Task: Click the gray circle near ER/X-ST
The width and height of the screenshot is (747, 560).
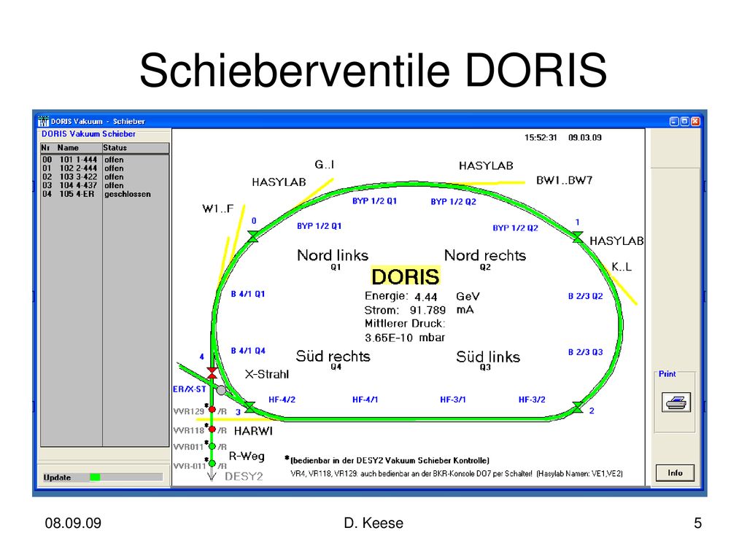Action: point(221,391)
